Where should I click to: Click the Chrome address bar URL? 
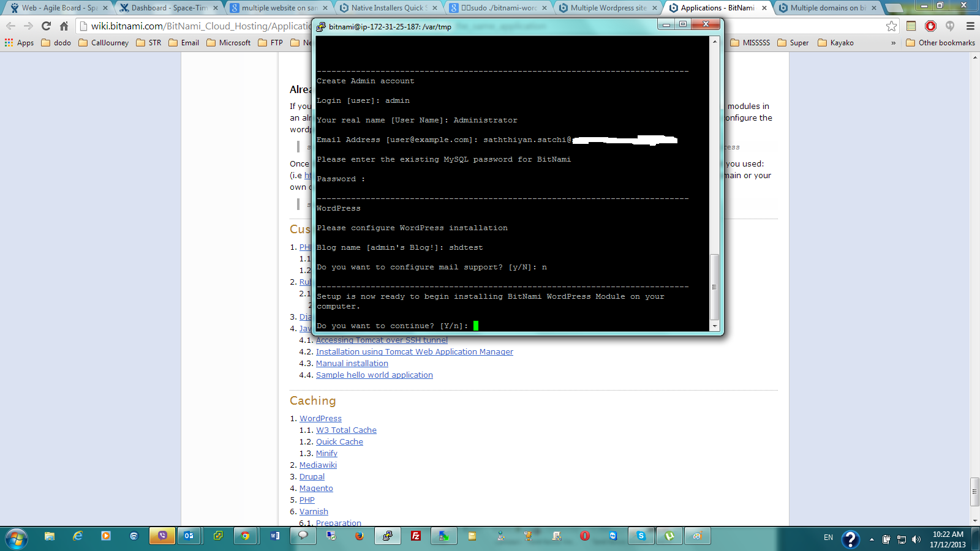[x=202, y=26]
